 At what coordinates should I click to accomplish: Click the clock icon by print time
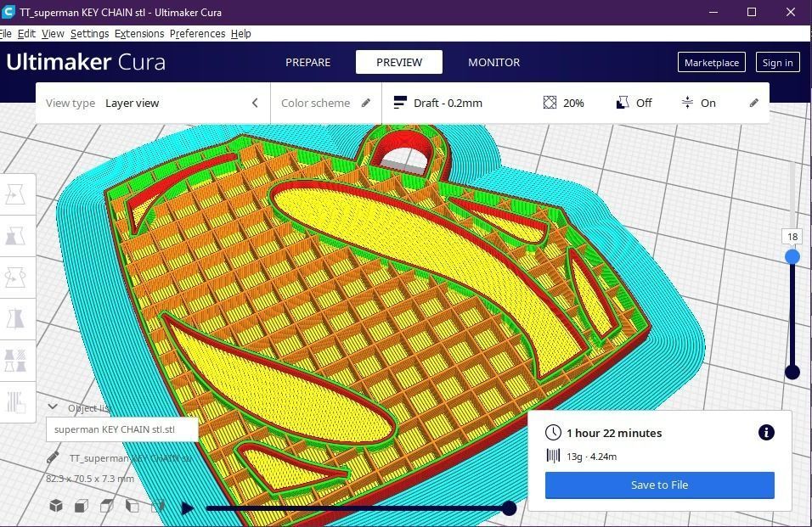coord(553,432)
